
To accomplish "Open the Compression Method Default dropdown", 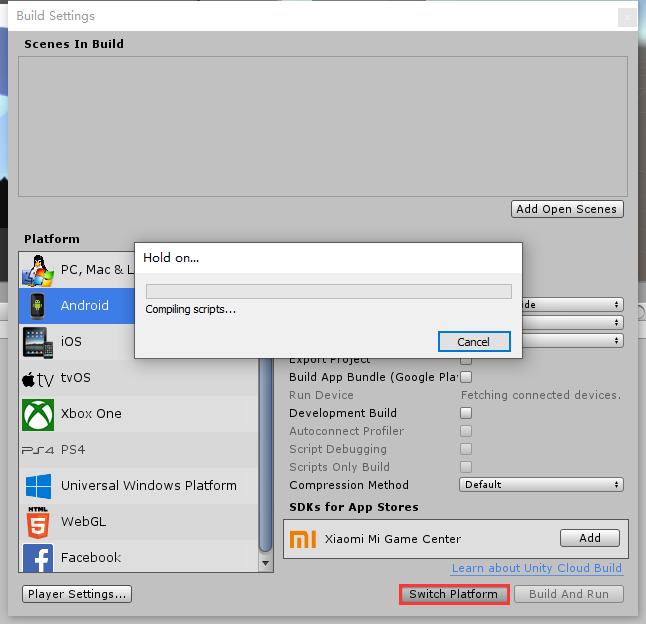I will point(541,485).
